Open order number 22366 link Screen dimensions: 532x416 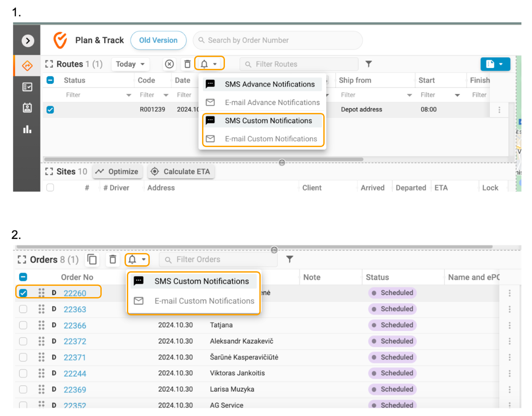pos(75,326)
